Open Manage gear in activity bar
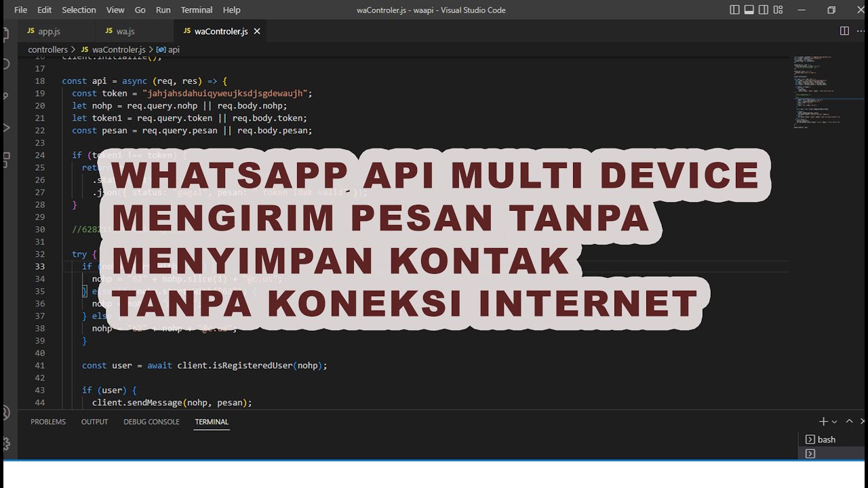This screenshot has width=868, height=488. [x=5, y=444]
